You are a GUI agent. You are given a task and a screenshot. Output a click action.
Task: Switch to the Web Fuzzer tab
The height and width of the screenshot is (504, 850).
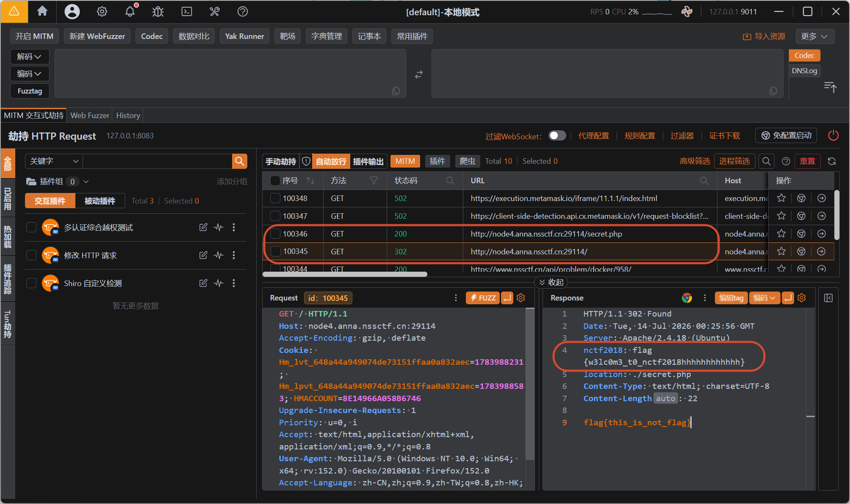pyautogui.click(x=90, y=116)
